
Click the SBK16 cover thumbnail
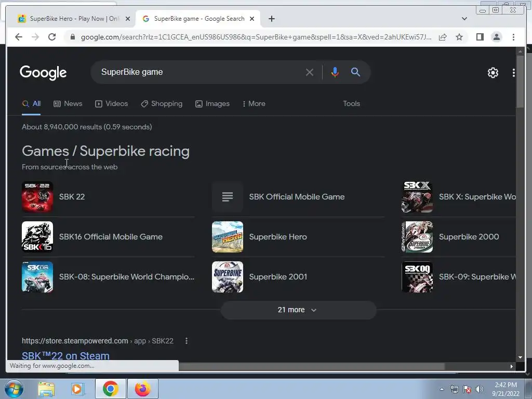[37, 237]
